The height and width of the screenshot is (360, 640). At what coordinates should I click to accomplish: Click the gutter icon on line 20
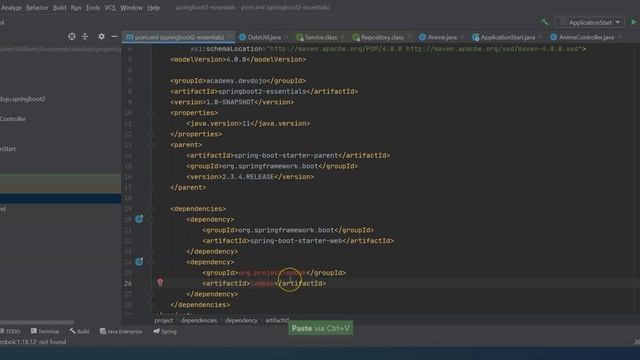click(x=139, y=219)
